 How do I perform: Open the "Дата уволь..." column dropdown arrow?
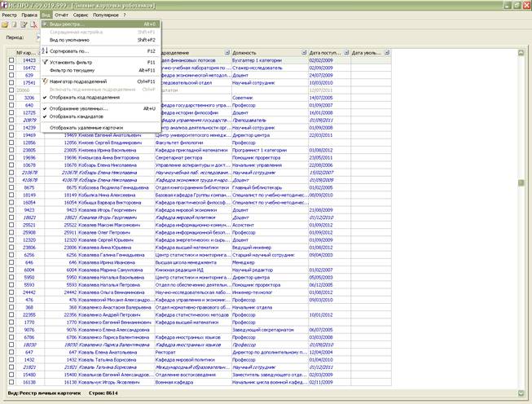click(387, 53)
